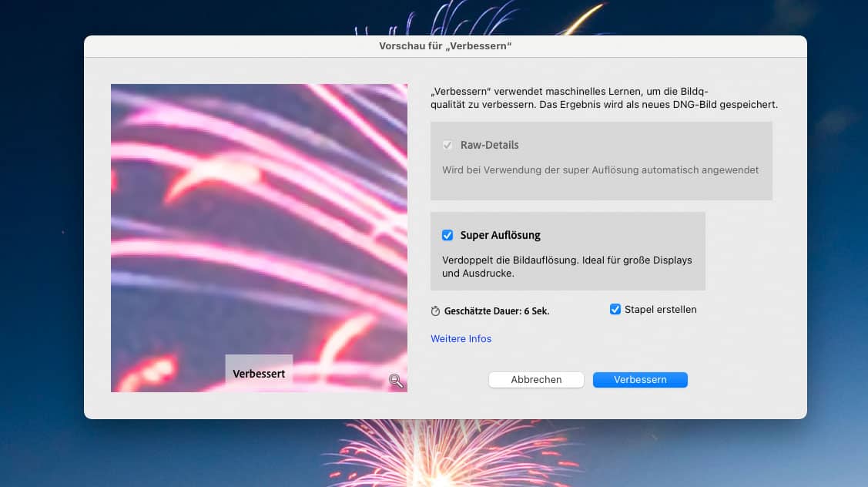The image size is (868, 487).
Task: Cancel the dialog via Abbrechen
Action: coord(536,379)
